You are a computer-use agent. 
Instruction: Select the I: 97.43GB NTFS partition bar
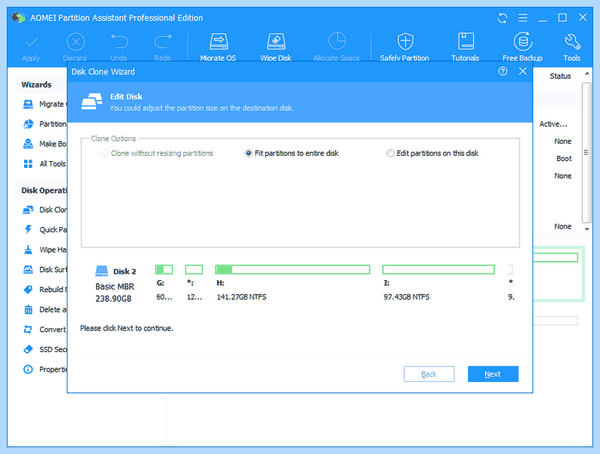438,269
